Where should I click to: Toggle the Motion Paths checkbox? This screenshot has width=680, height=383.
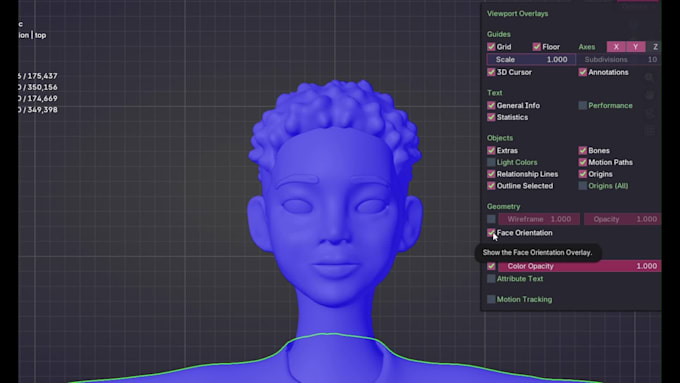(x=582, y=162)
